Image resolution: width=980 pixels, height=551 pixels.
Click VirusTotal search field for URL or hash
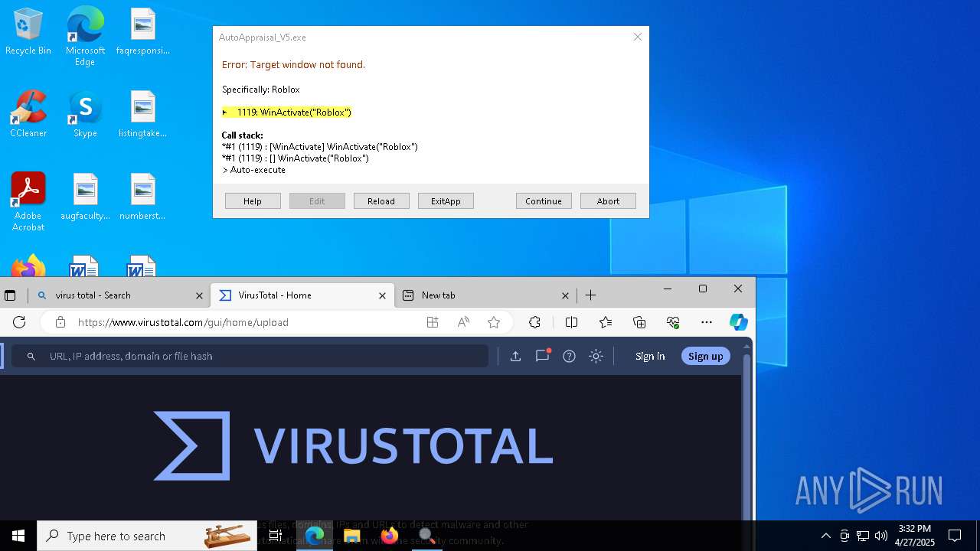tap(250, 356)
